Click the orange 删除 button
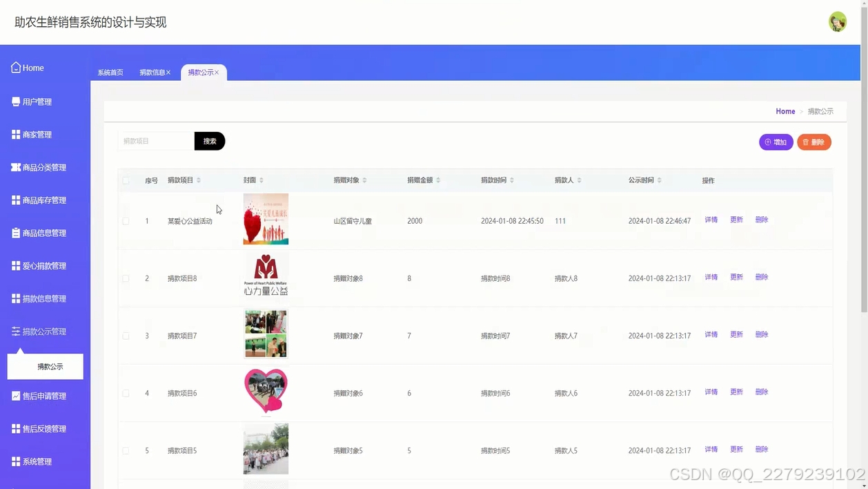This screenshot has height=489, width=868. (814, 142)
